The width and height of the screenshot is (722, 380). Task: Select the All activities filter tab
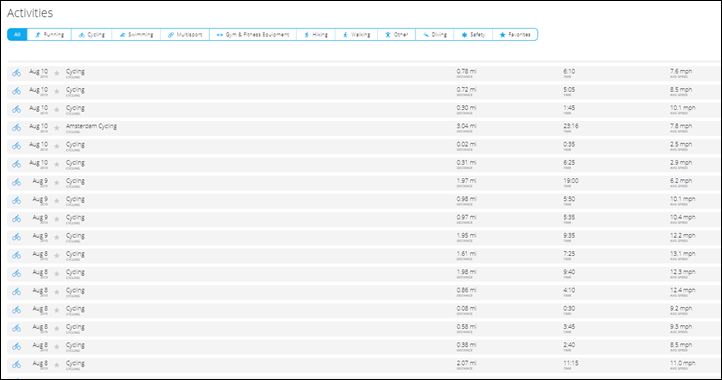[x=17, y=35]
